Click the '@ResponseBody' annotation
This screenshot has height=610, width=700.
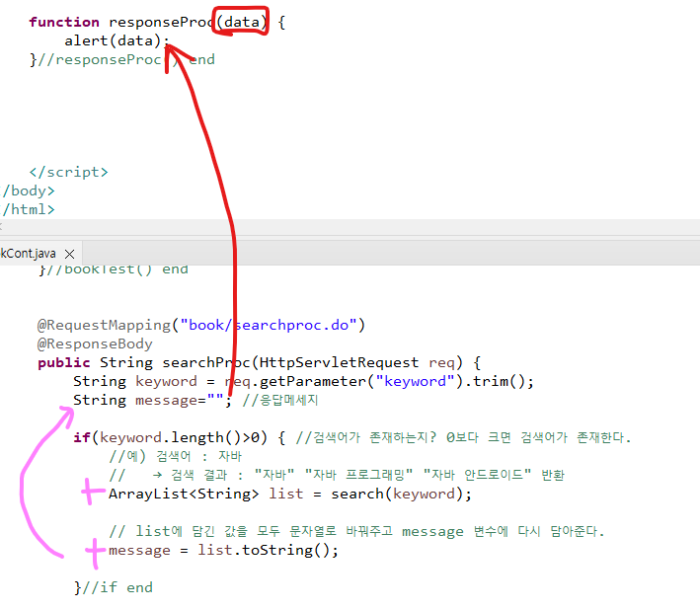pos(95,343)
